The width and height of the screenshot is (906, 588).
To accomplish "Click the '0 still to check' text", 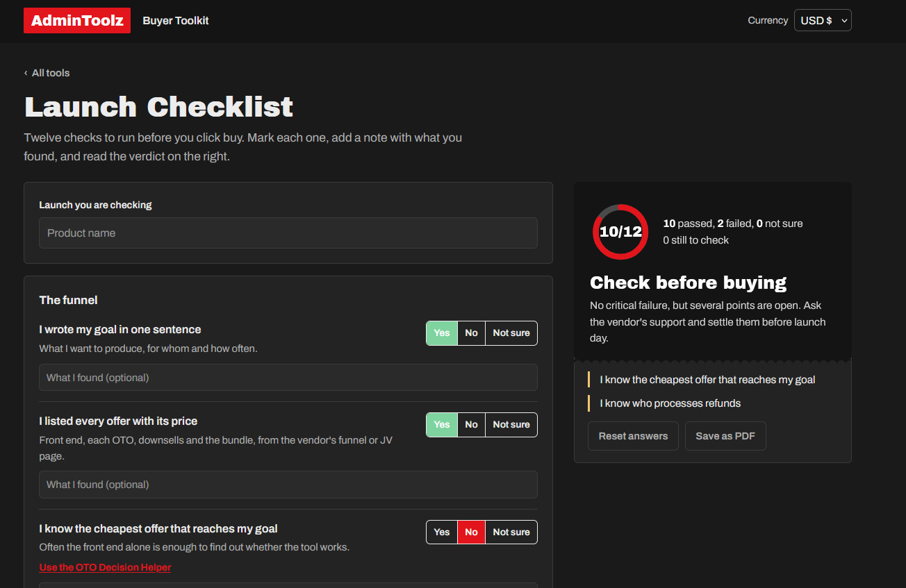I will (x=695, y=240).
